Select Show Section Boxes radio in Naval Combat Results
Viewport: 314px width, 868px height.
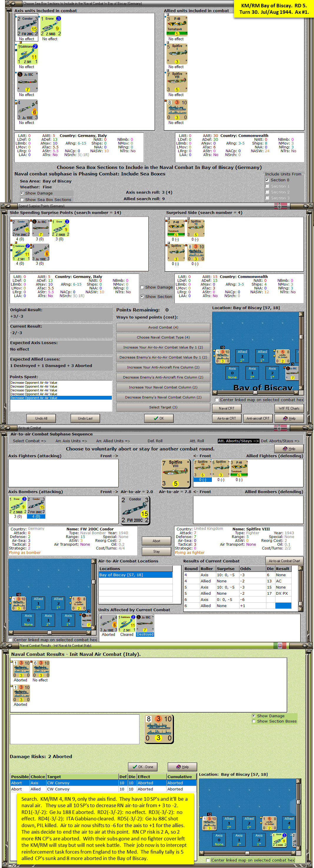point(254,721)
